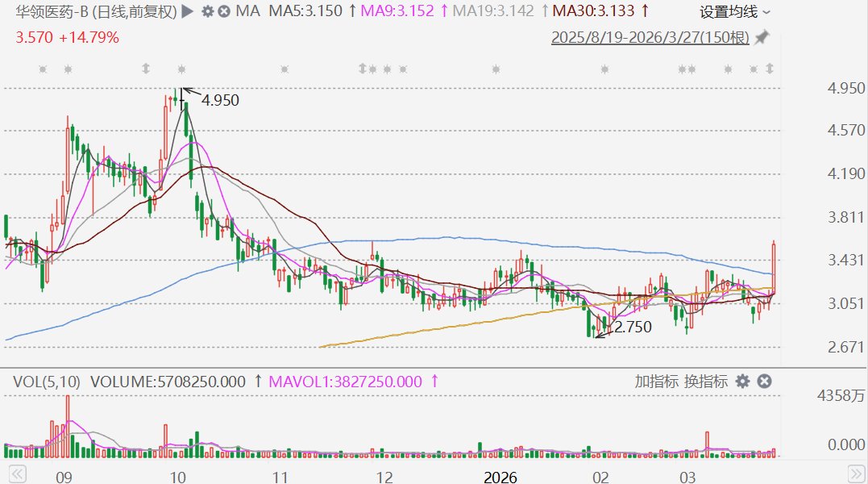The image size is (868, 484).
Task: Close the MA indicator with the X icon
Action: [224, 12]
